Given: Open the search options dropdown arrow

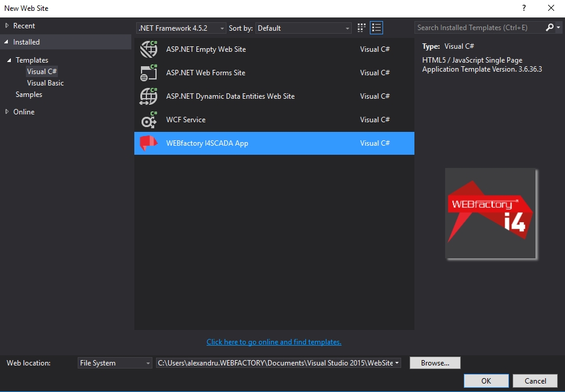Looking at the screenshot, I should tap(558, 27).
